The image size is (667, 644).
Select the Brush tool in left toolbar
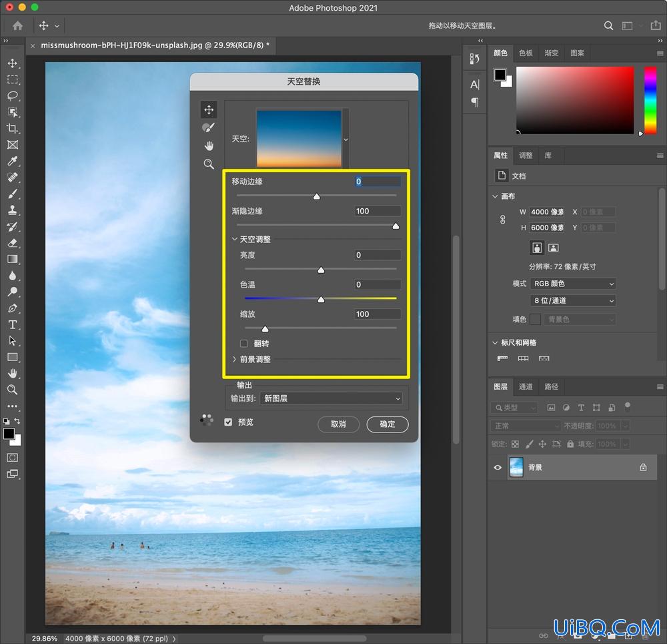pyautogui.click(x=12, y=194)
